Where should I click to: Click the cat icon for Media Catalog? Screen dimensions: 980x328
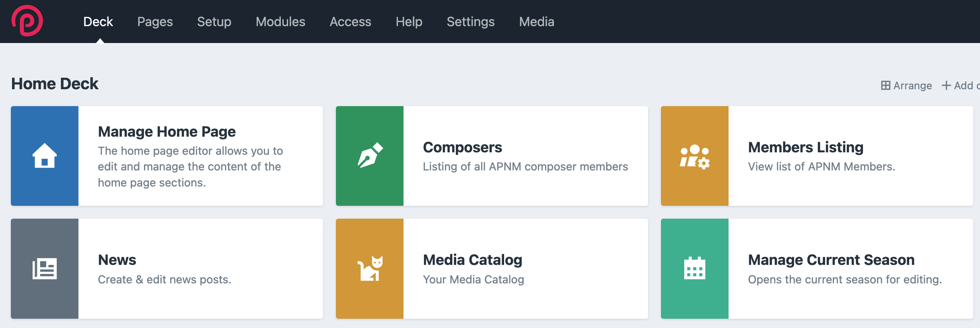click(x=370, y=269)
